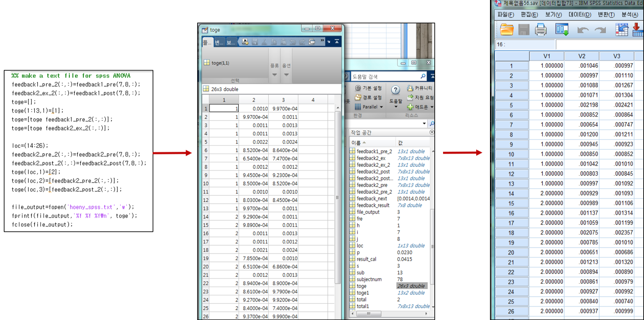Open the SPSS 변환(T) menu

tap(606, 15)
